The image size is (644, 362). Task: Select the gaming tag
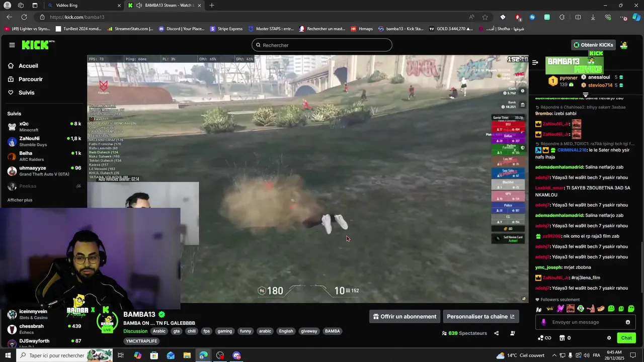click(x=225, y=331)
